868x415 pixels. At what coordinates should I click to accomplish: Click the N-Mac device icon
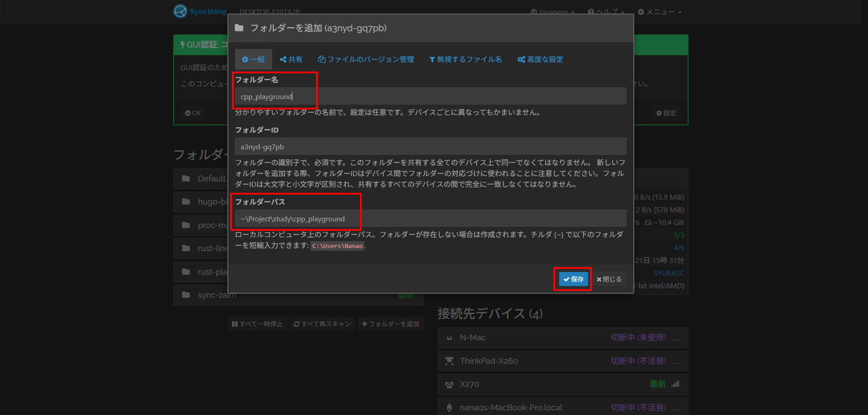click(x=449, y=338)
